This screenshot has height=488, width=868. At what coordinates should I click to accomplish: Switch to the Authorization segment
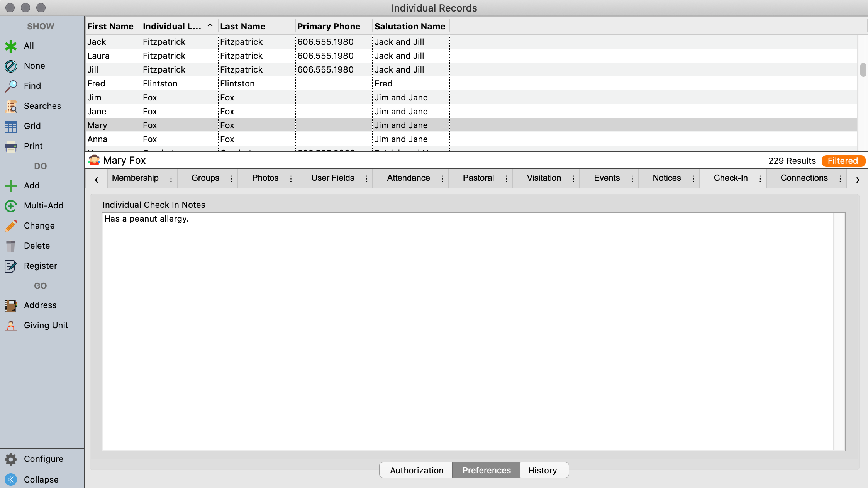click(416, 470)
